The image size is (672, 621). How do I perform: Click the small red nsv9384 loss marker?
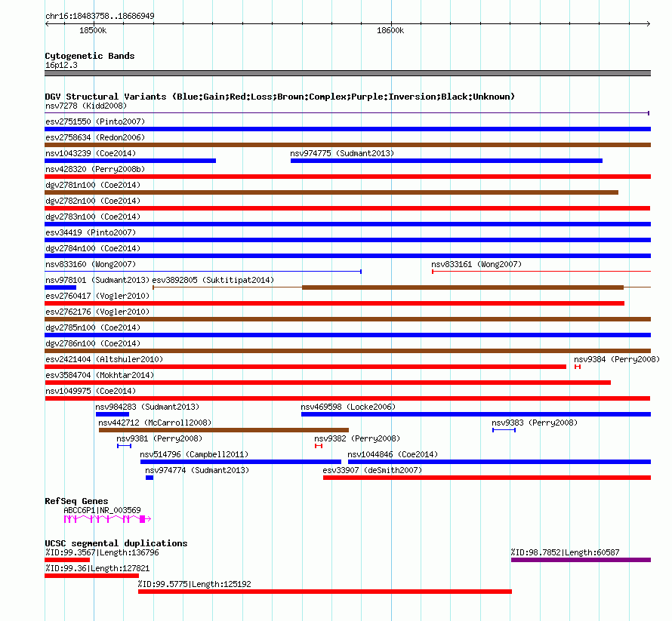click(x=578, y=367)
